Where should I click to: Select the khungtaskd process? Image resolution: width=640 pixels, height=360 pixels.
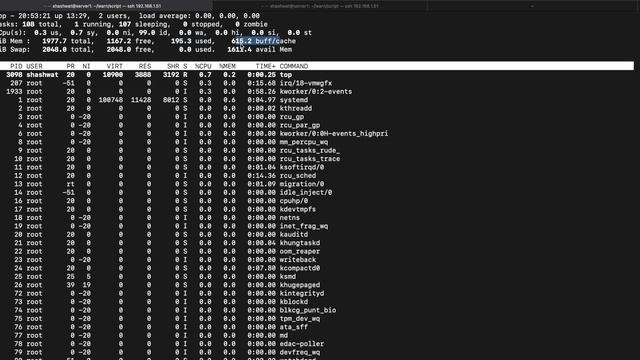click(x=300, y=243)
